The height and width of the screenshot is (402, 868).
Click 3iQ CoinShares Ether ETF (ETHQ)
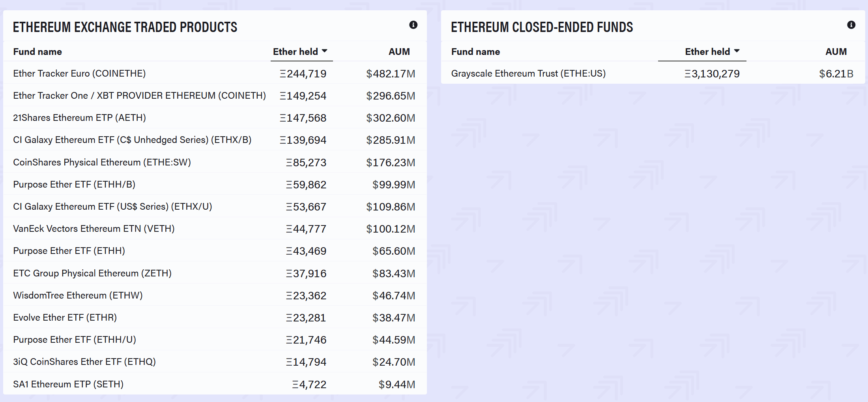coord(84,362)
